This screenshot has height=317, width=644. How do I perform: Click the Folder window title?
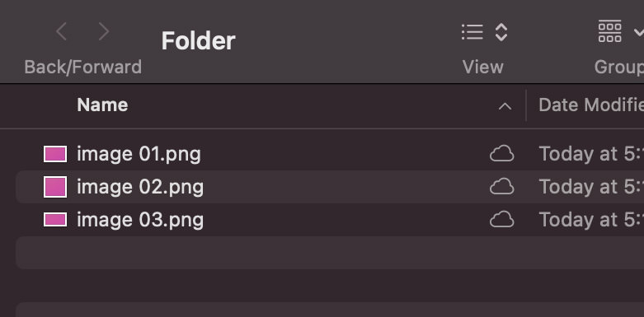pos(199,40)
